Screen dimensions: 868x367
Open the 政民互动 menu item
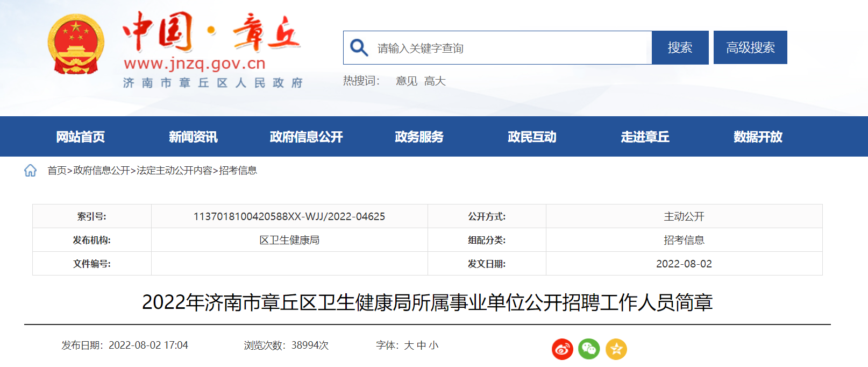(x=532, y=137)
